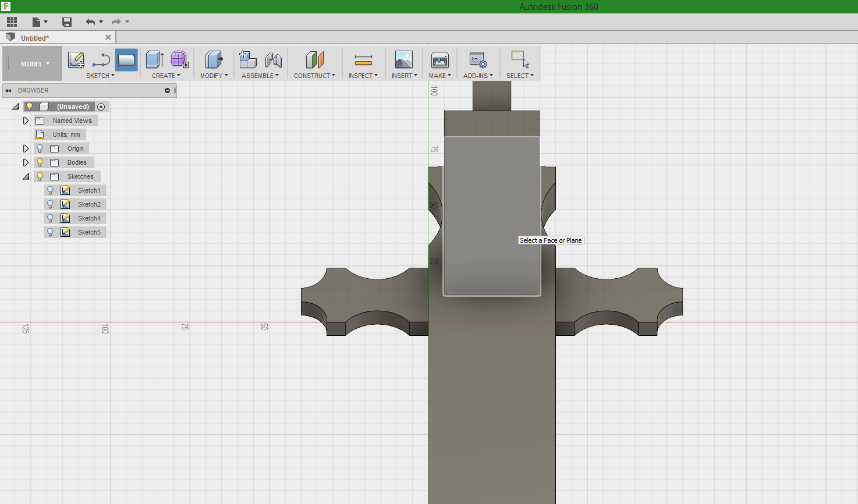This screenshot has width=858, height=504.
Task: Activate the (Unsaved) component radio button
Action: [x=101, y=107]
